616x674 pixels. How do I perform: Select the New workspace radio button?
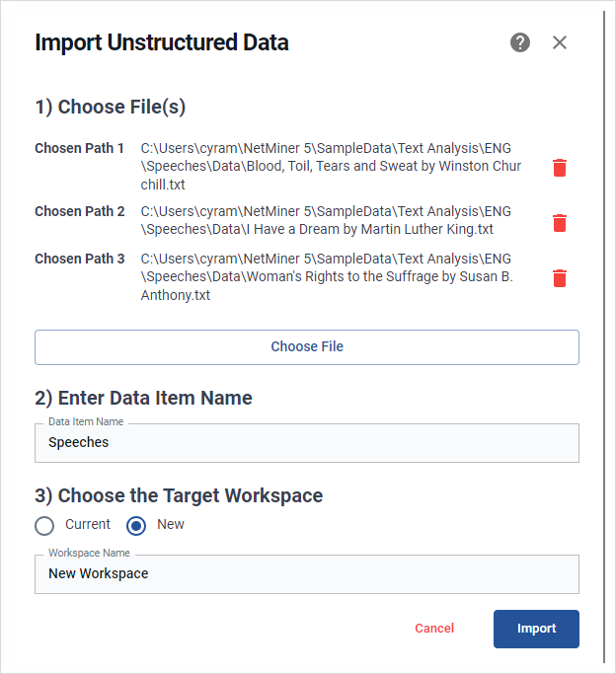point(136,526)
